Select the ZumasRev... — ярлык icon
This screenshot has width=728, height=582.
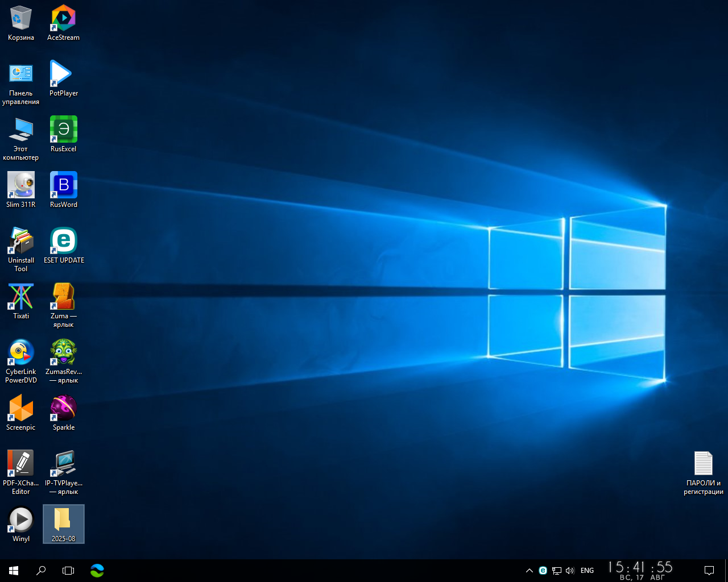(64, 362)
